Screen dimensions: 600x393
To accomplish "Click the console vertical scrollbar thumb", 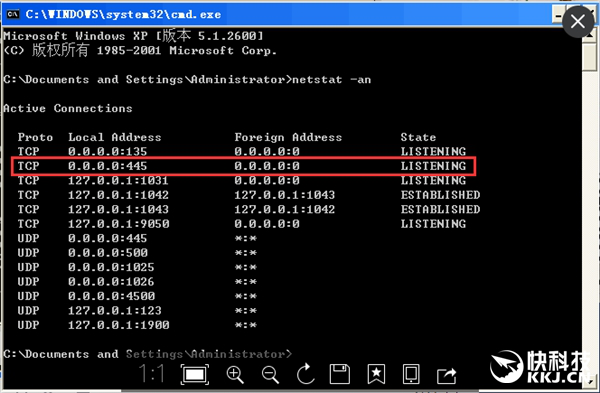I will pos(589,56).
